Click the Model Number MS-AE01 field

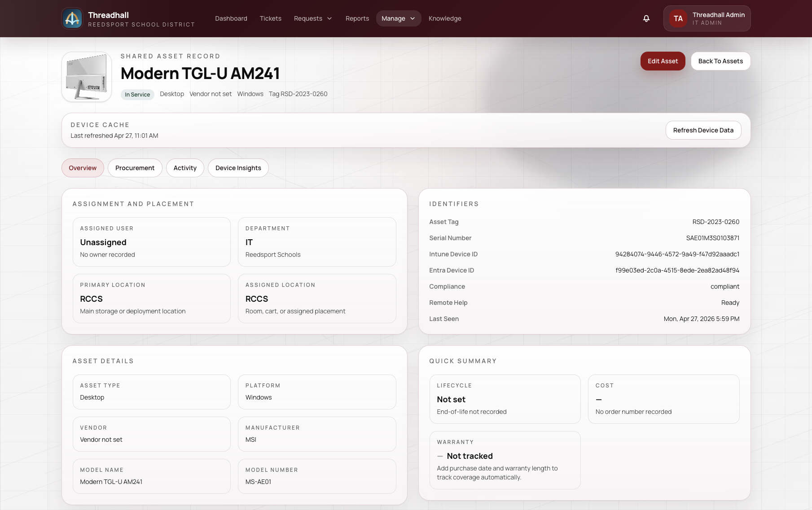coord(317,476)
